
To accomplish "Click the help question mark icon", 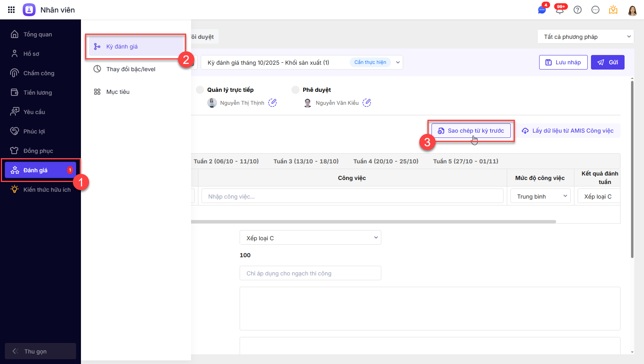I will pos(578,10).
